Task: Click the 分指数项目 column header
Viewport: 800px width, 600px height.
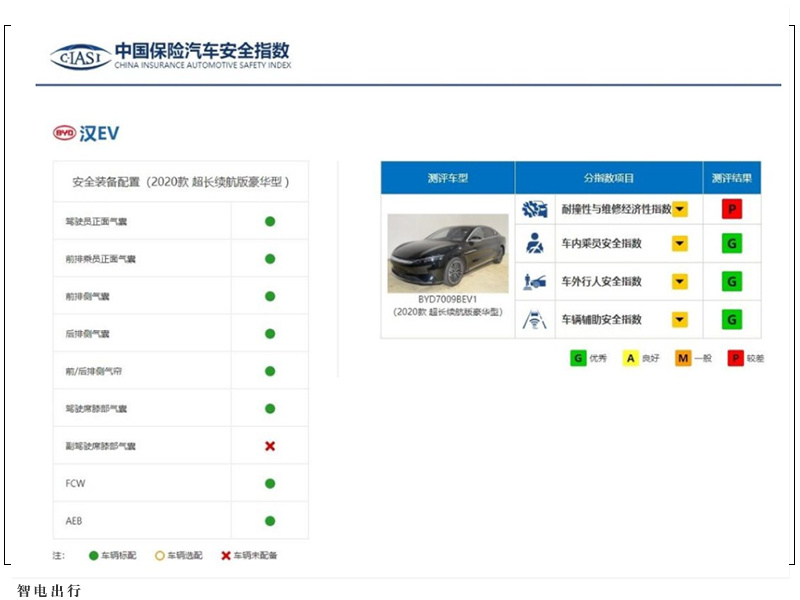Action: [609, 178]
